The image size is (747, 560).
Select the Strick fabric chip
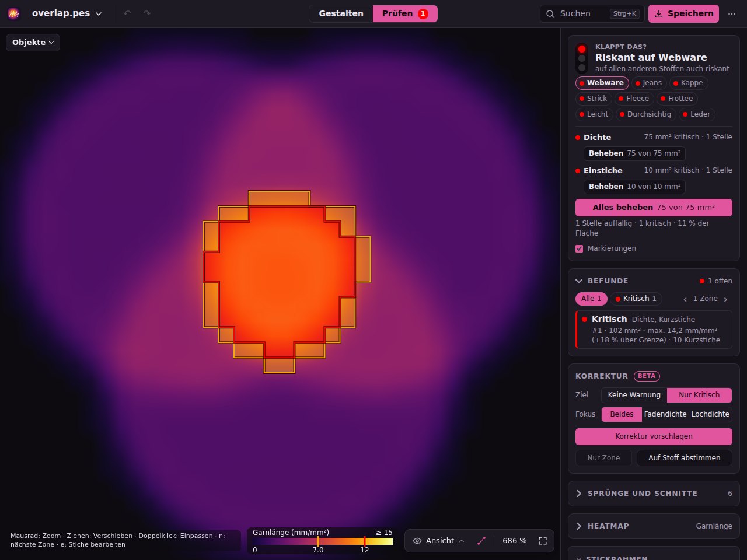pos(594,99)
